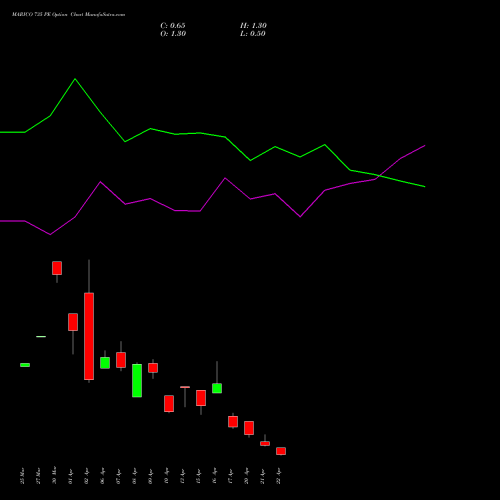
Task: Click the low value 'L: 0.50'
Action: click(253, 34)
